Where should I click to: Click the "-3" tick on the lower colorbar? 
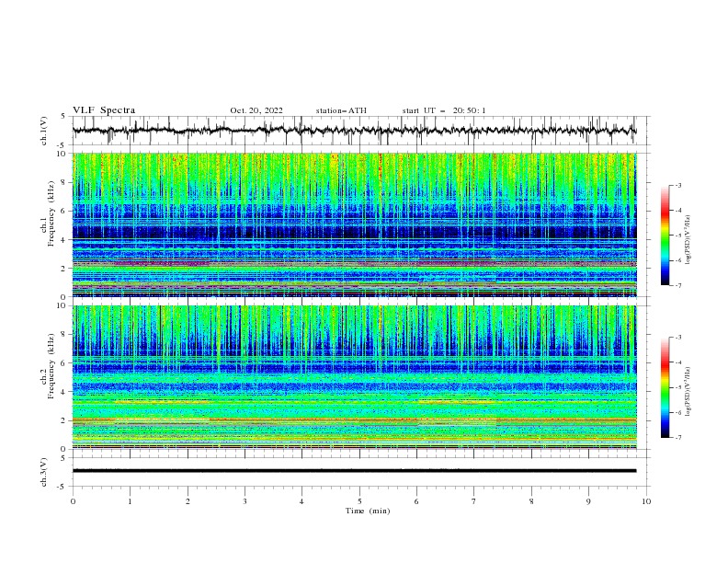point(677,338)
